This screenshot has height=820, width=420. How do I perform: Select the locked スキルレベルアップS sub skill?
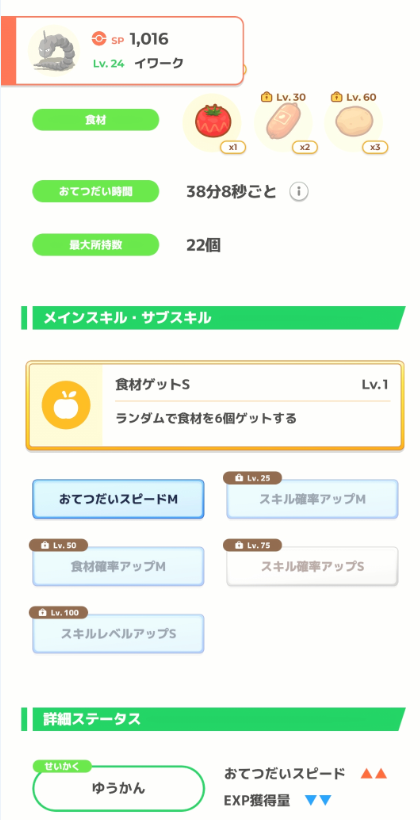pyautogui.click(x=118, y=633)
